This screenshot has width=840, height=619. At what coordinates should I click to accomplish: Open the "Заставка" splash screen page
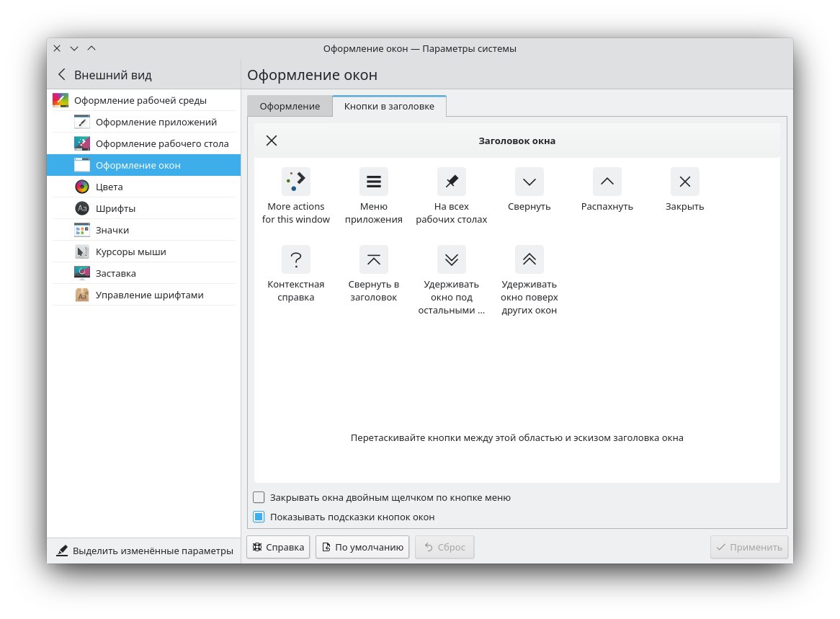[x=143, y=273]
